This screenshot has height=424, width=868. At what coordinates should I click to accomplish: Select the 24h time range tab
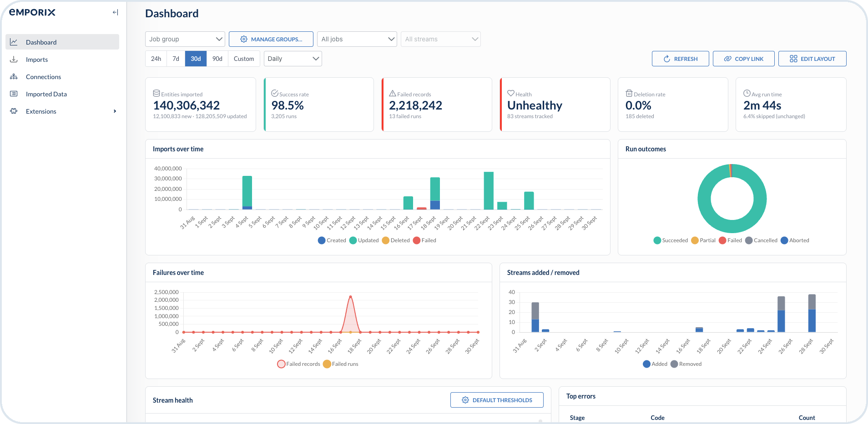[156, 59]
